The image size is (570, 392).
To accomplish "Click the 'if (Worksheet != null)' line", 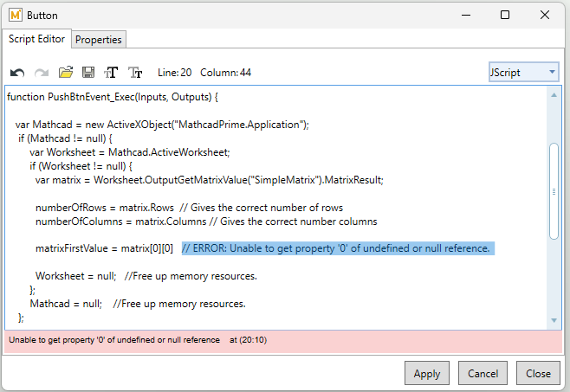I will tap(81, 166).
